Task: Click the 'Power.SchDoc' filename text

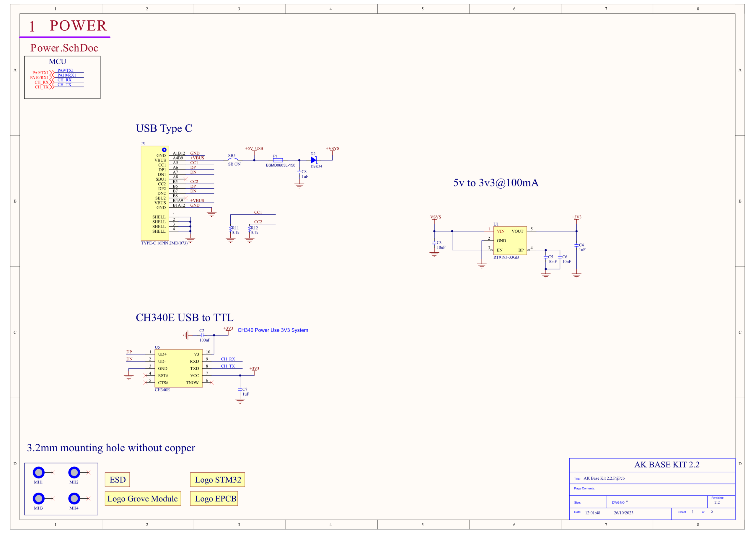Action: pos(64,48)
